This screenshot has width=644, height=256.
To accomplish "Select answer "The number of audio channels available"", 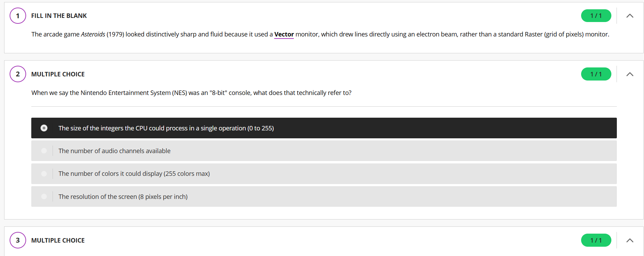I will point(114,151).
